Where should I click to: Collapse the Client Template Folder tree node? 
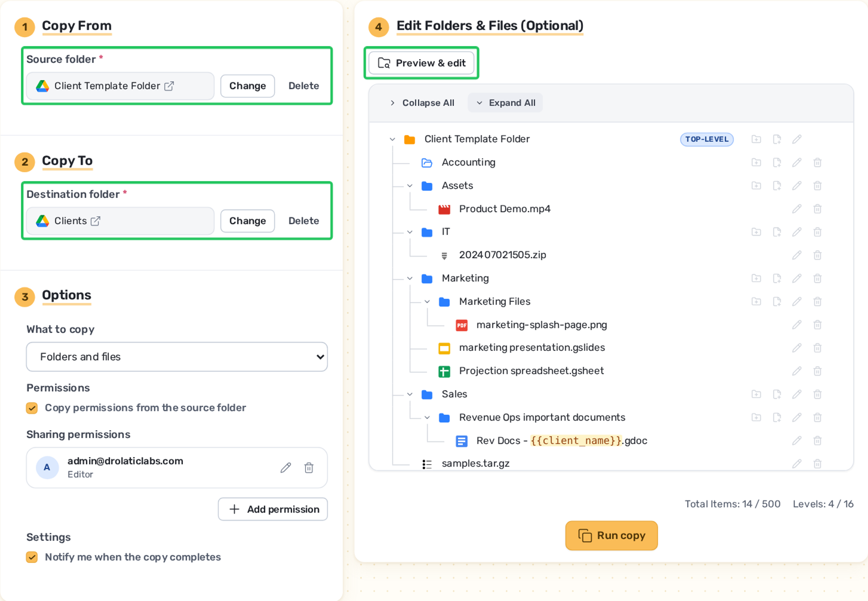392,139
